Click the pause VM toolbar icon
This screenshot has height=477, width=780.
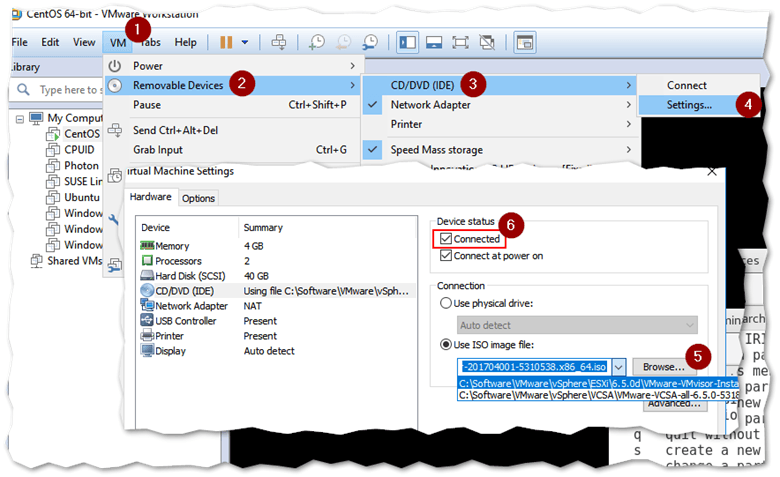[x=226, y=42]
